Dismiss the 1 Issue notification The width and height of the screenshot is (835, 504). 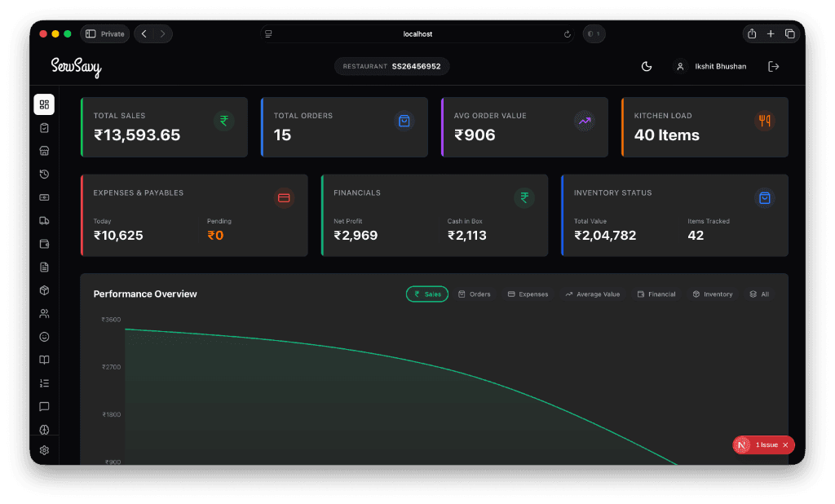click(x=785, y=444)
